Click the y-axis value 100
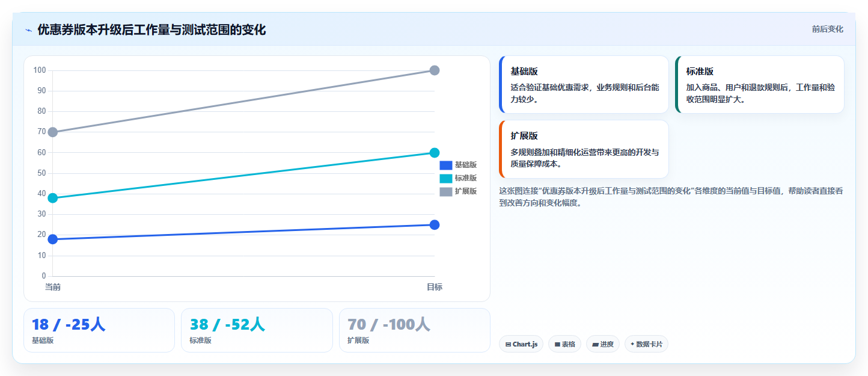The height and width of the screenshot is (376, 868). (x=40, y=70)
